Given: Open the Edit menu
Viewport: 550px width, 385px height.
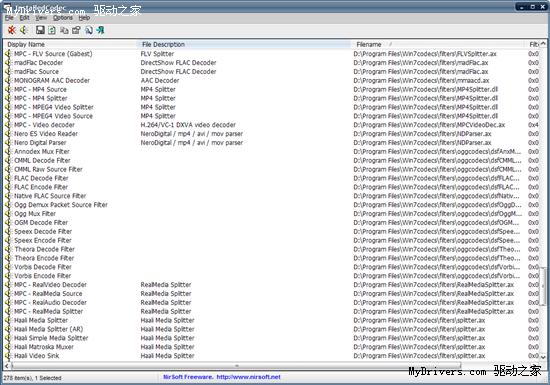Looking at the screenshot, I should [x=24, y=18].
